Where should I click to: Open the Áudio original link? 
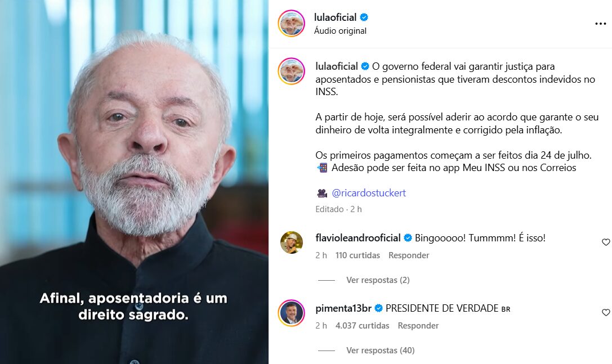(x=340, y=31)
